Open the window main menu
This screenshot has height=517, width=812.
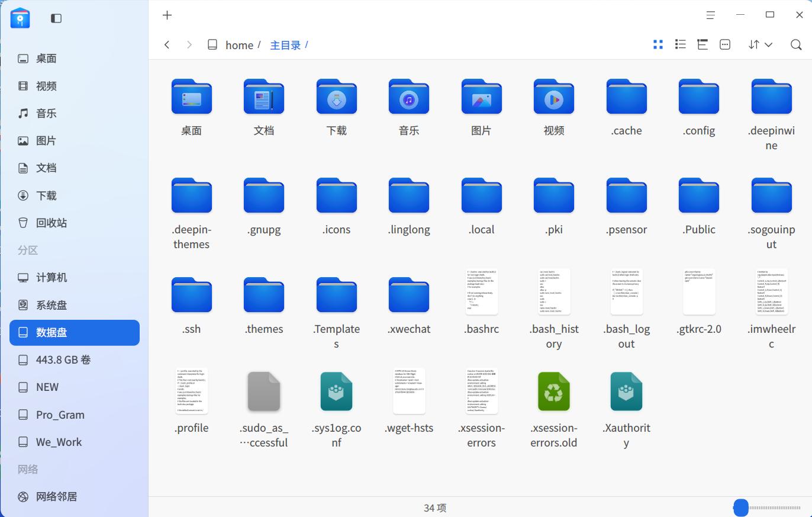(710, 15)
